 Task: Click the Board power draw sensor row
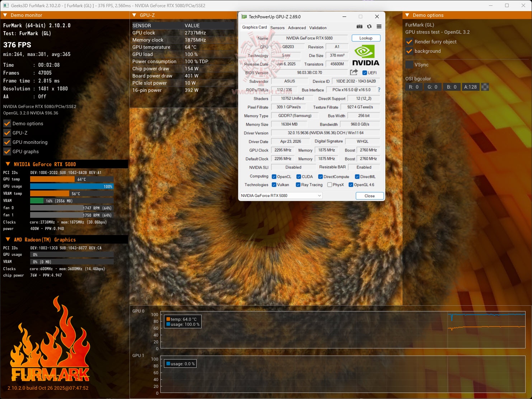pos(183,76)
